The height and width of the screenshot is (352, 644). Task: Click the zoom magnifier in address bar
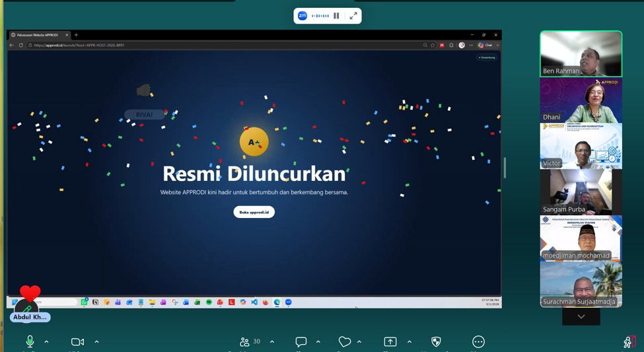tap(425, 45)
